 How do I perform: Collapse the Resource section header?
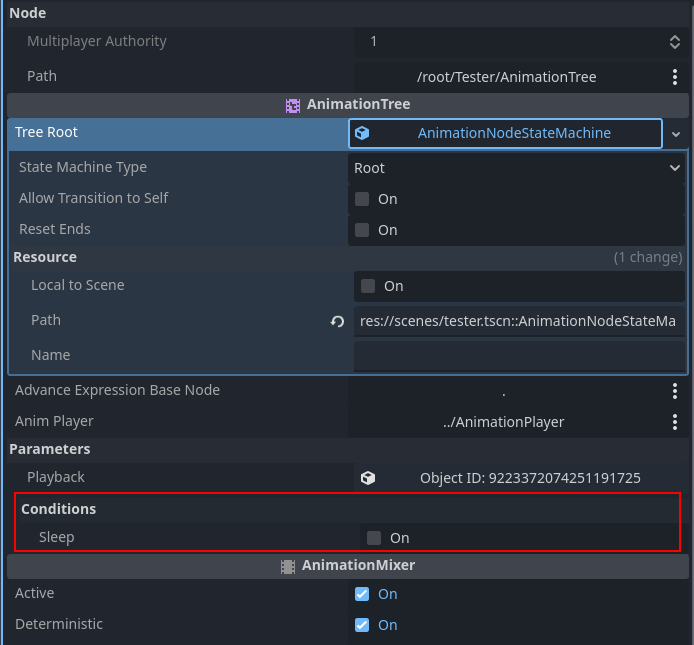45,257
